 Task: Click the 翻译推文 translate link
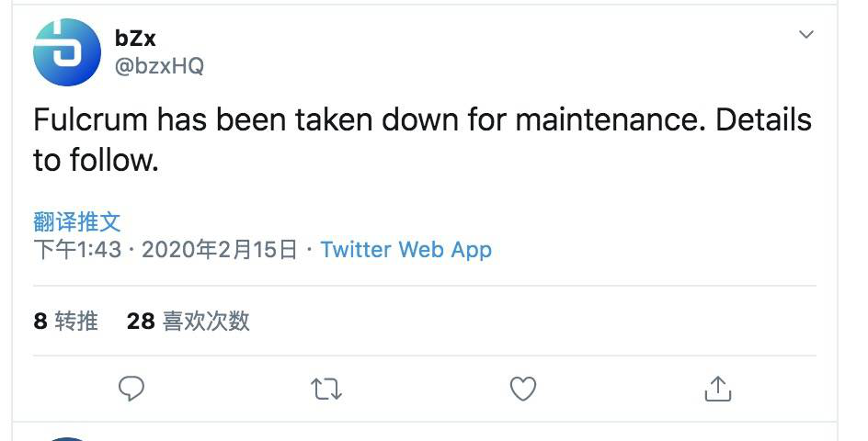coord(77,221)
